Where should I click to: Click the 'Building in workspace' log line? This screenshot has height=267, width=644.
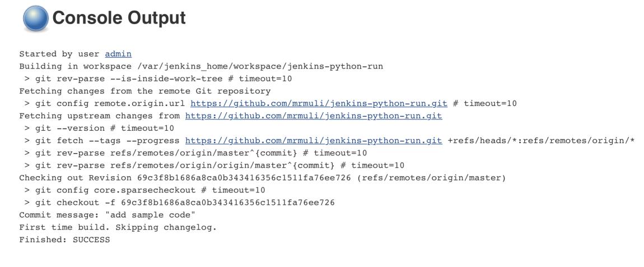201,66
